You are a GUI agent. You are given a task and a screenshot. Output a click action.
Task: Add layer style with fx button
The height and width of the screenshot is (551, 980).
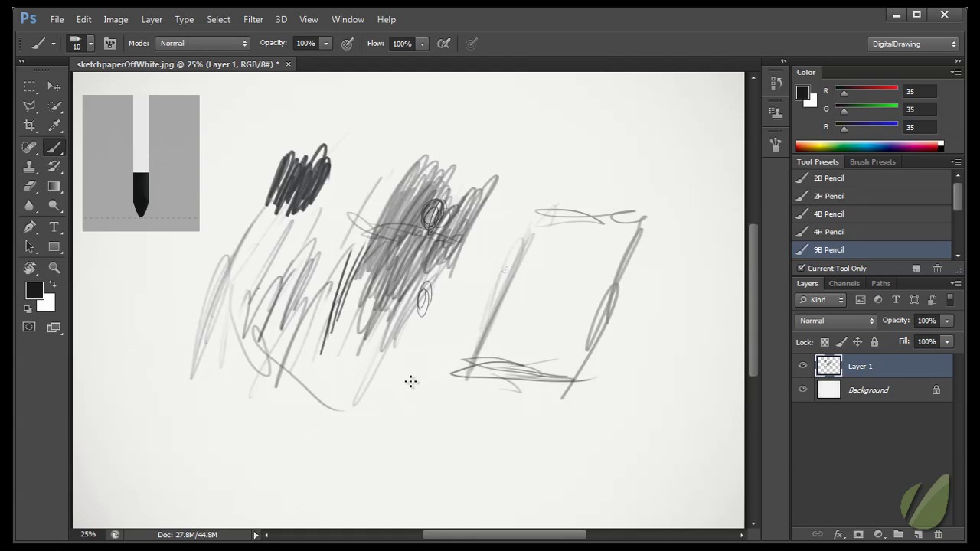(838, 534)
